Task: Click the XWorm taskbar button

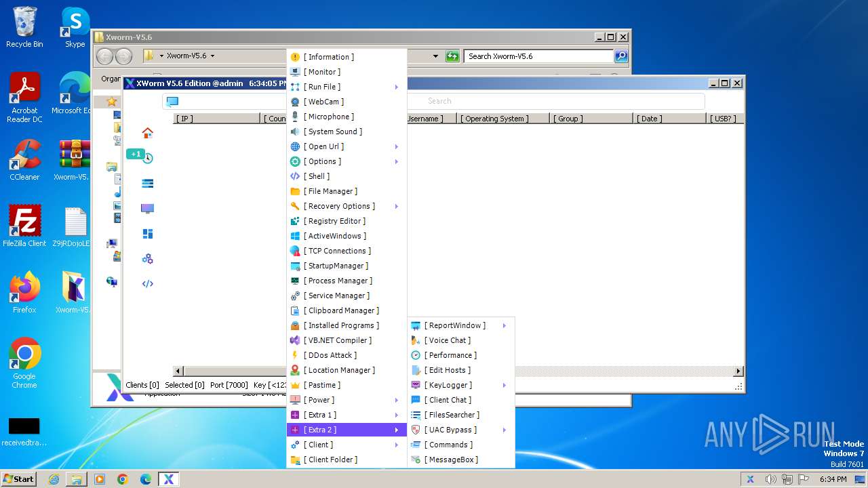Action: 169,479
